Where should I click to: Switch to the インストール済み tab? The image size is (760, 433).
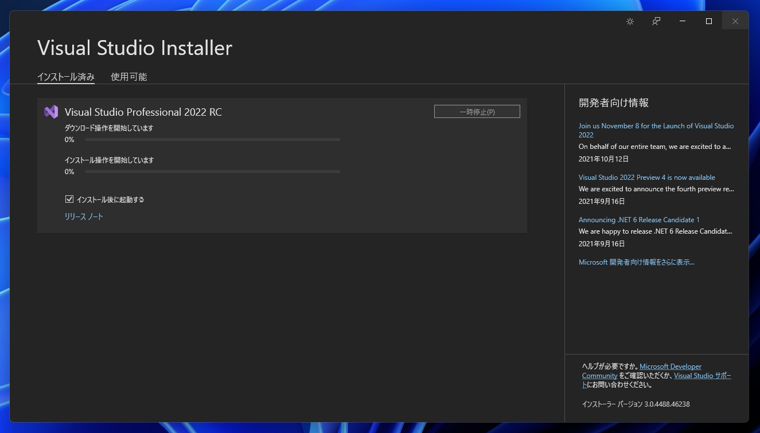[x=66, y=77]
